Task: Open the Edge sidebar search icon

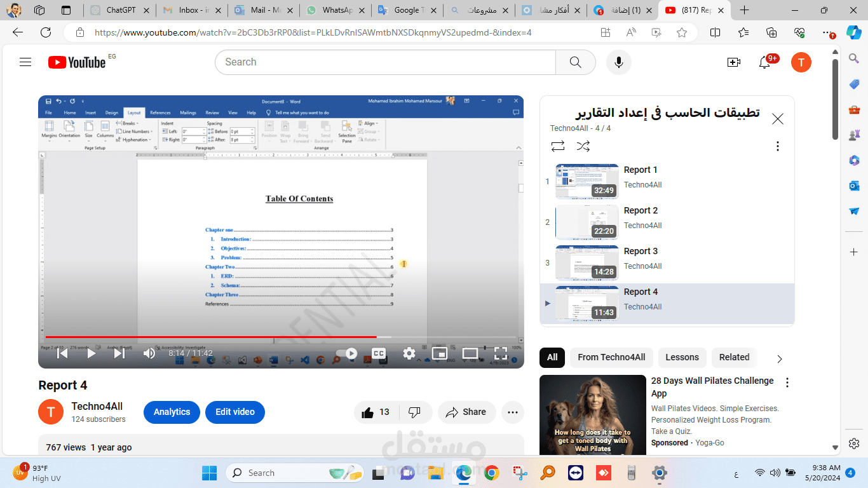Action: (x=854, y=58)
